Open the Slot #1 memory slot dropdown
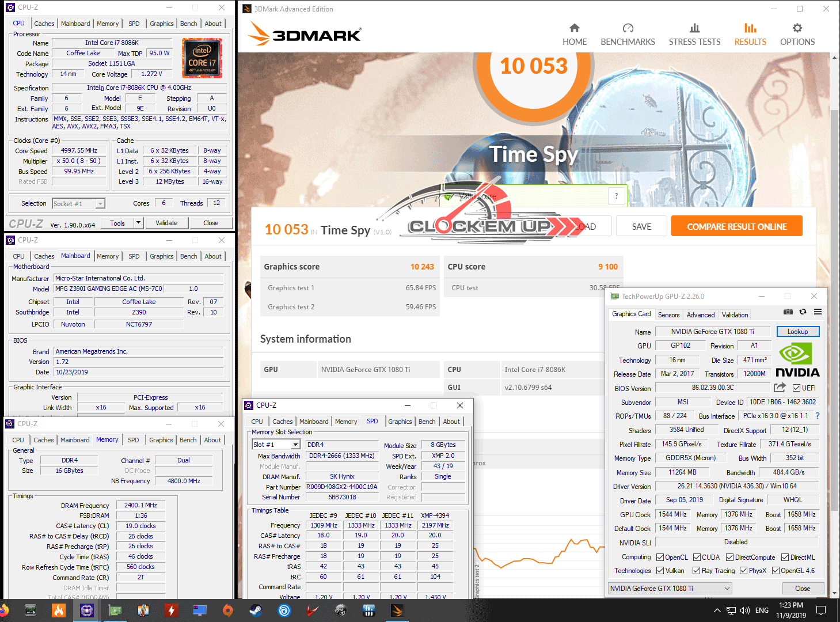 pos(295,445)
